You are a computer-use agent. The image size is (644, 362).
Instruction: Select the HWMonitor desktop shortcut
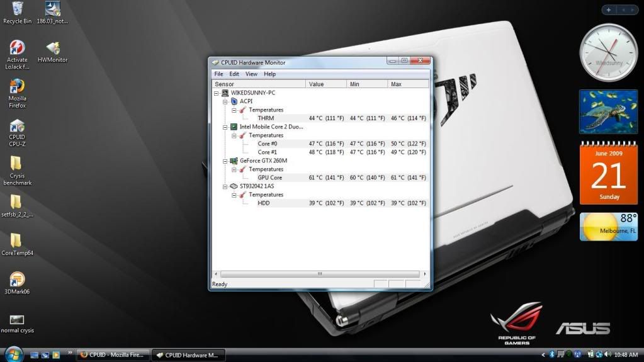click(x=53, y=52)
